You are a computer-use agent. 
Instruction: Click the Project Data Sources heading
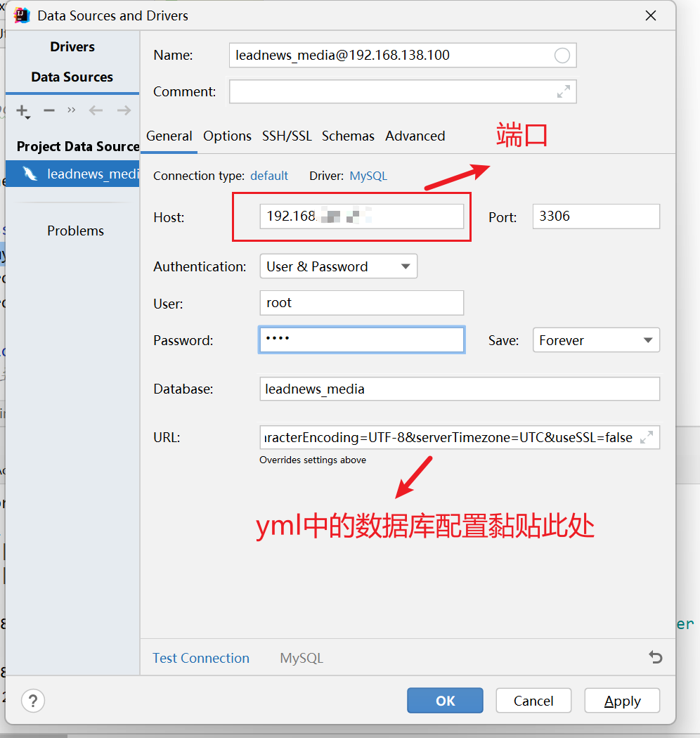(x=78, y=146)
